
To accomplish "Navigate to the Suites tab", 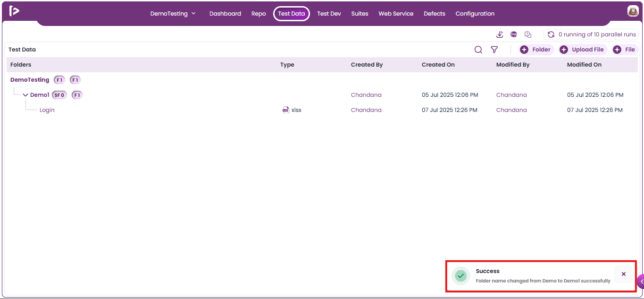I will tap(360, 14).
